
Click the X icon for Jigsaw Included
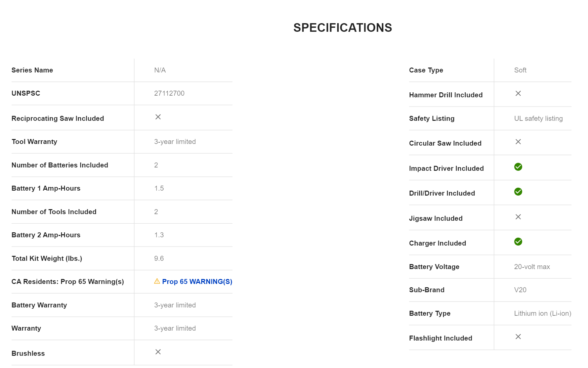518,217
